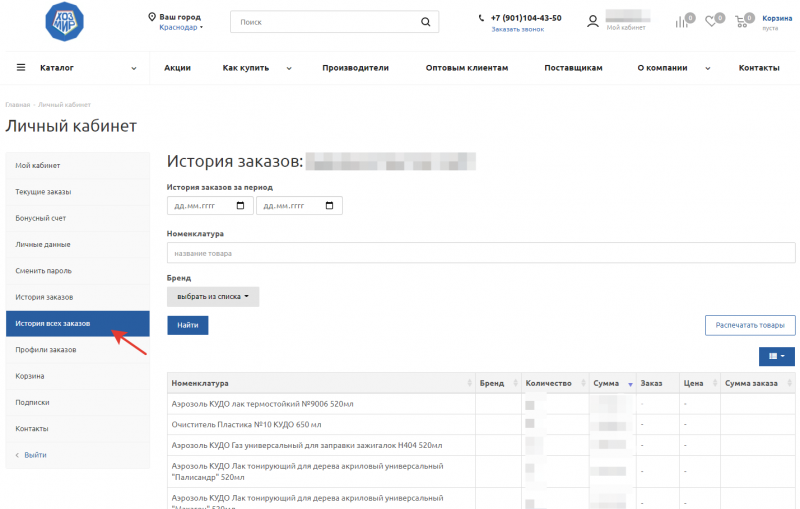
Task: Open the table columns view dropdown
Action: pos(777,356)
